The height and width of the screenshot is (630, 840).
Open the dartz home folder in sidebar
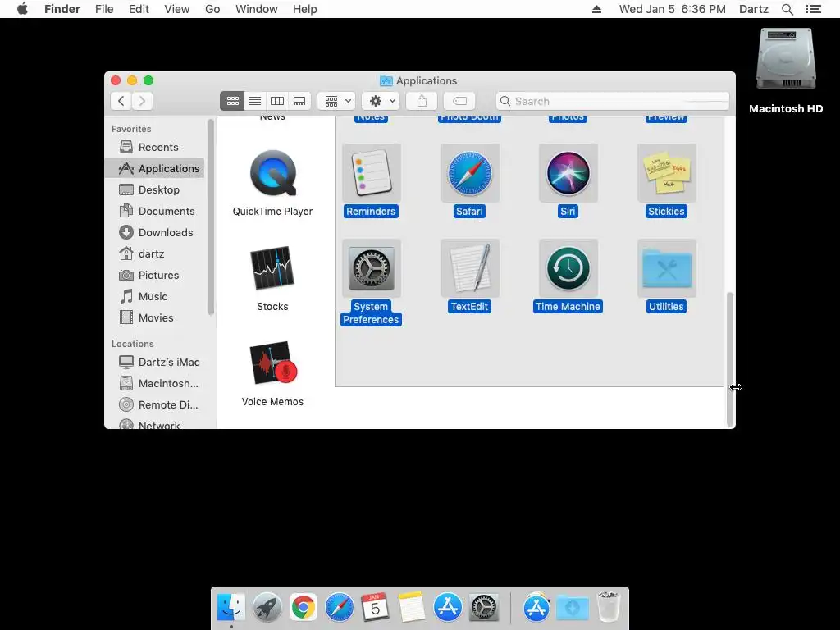coord(154,253)
